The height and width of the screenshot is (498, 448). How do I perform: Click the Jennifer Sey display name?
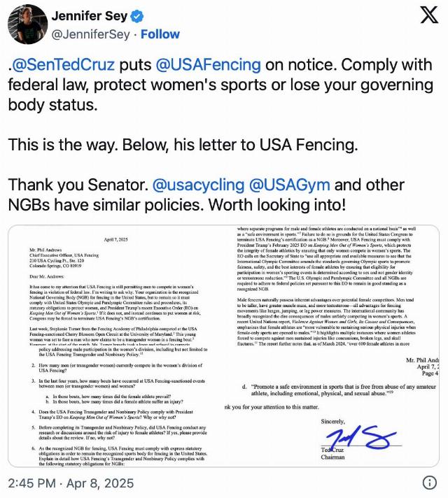(90, 16)
